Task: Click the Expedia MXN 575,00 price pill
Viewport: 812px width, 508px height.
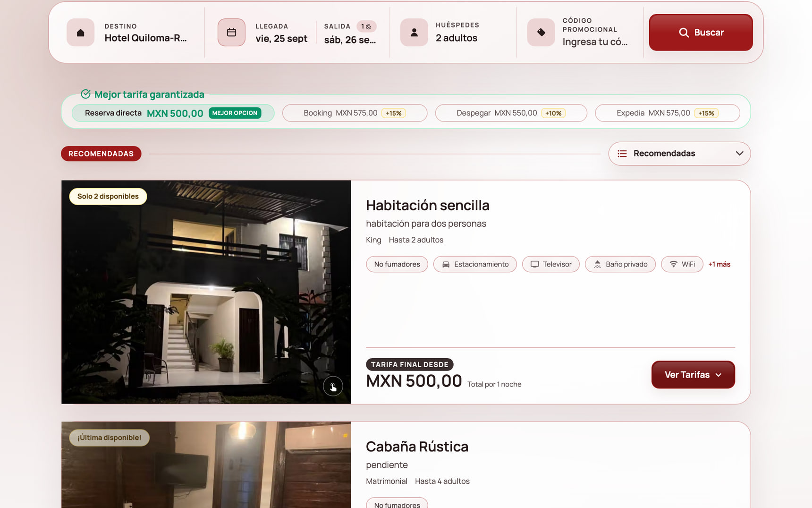Action: point(667,113)
